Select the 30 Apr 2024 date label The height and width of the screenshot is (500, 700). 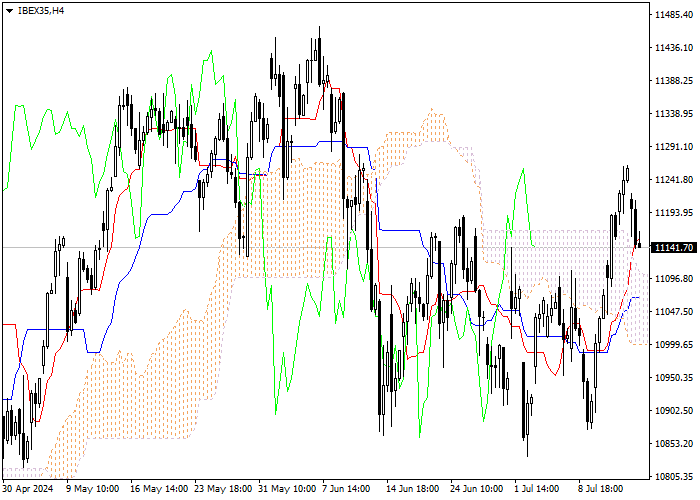pos(28,489)
